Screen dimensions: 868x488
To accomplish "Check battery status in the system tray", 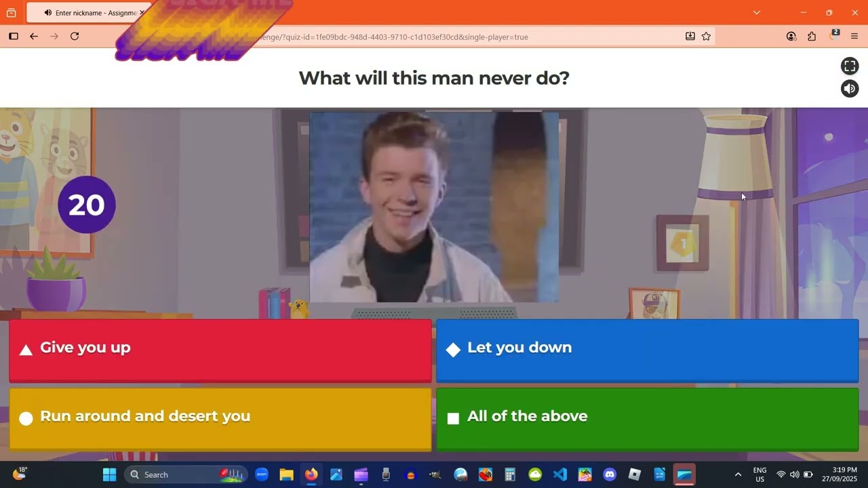I will click(808, 474).
